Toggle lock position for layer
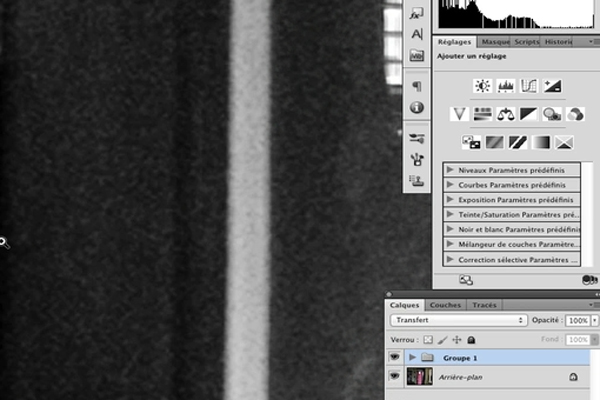 [x=456, y=340]
